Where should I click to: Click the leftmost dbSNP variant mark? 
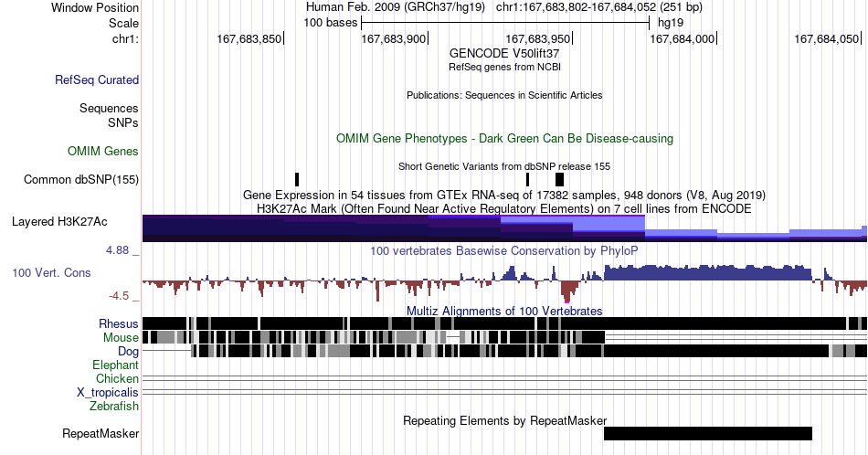(297, 179)
